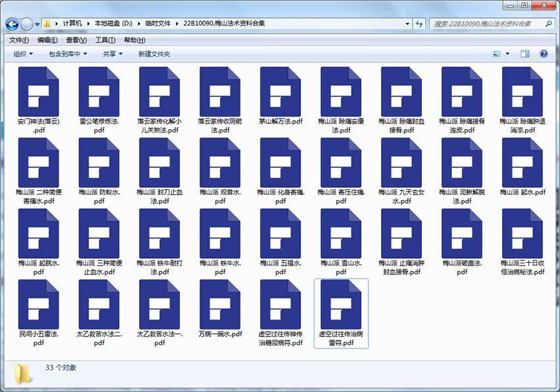Toggle the preview pane button
This screenshot has width=560, height=392.
[x=525, y=54]
